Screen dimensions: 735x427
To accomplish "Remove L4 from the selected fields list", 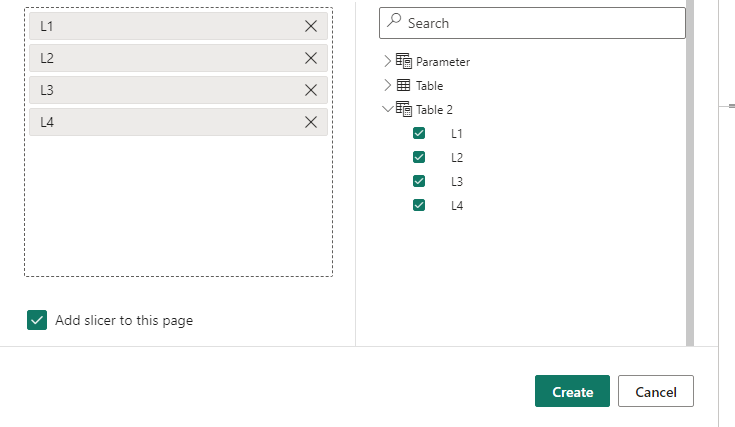I will point(311,122).
